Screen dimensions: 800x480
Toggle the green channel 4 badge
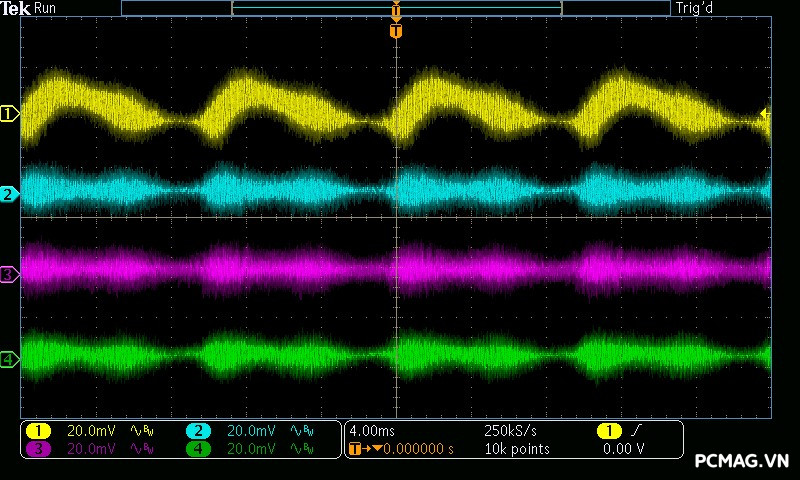tap(198, 449)
